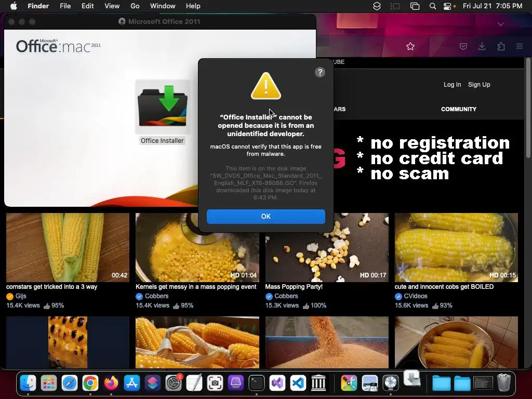Screen dimensions: 532x399
Task: Open the Trash in the Dock
Action: (x=504, y=382)
